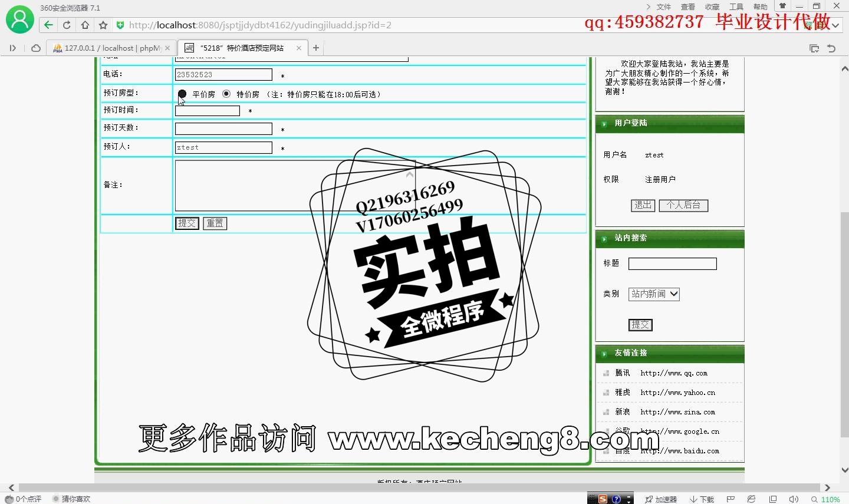849x504 pixels.
Task: Select the 平价房 radio option
Action: (x=182, y=94)
